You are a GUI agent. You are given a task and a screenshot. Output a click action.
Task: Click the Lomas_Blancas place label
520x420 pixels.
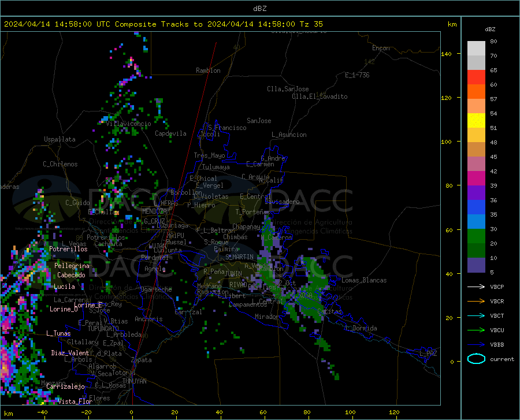[x=364, y=280]
